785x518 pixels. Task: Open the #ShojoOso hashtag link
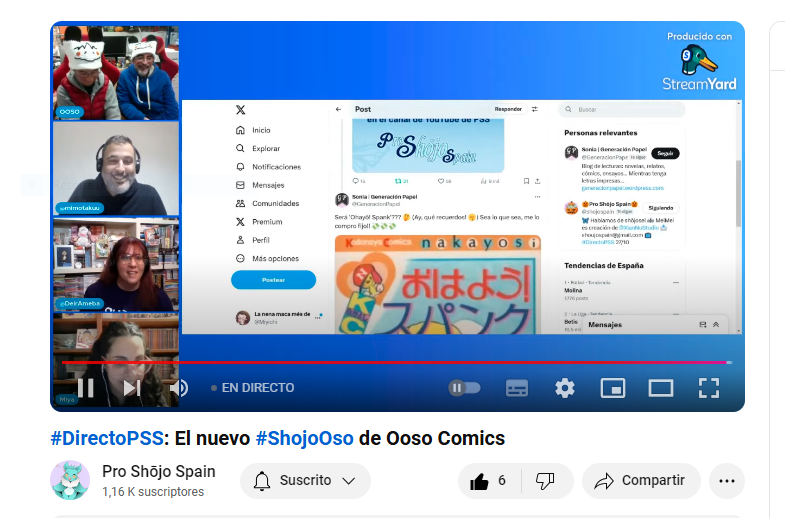[x=304, y=438]
